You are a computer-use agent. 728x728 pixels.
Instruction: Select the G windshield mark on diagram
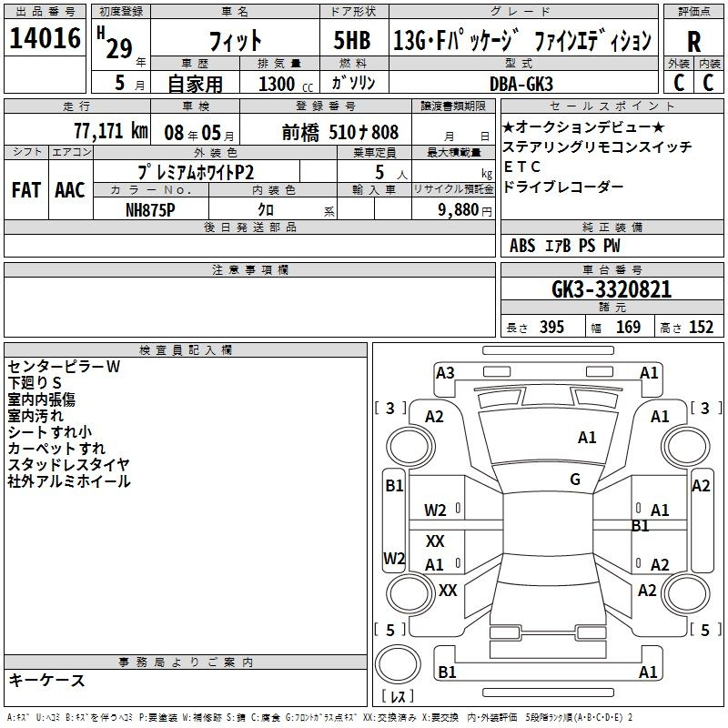(x=575, y=480)
